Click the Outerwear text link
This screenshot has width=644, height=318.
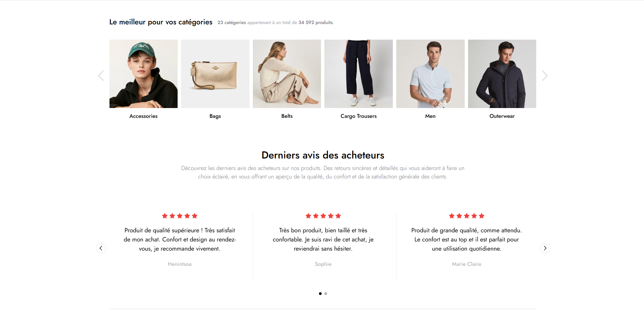pyautogui.click(x=502, y=116)
